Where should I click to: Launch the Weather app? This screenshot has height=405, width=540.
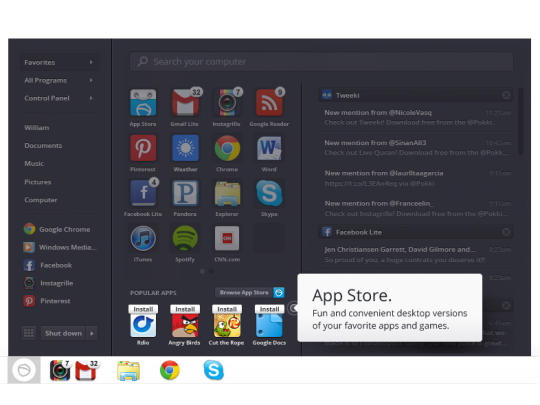pos(185,148)
